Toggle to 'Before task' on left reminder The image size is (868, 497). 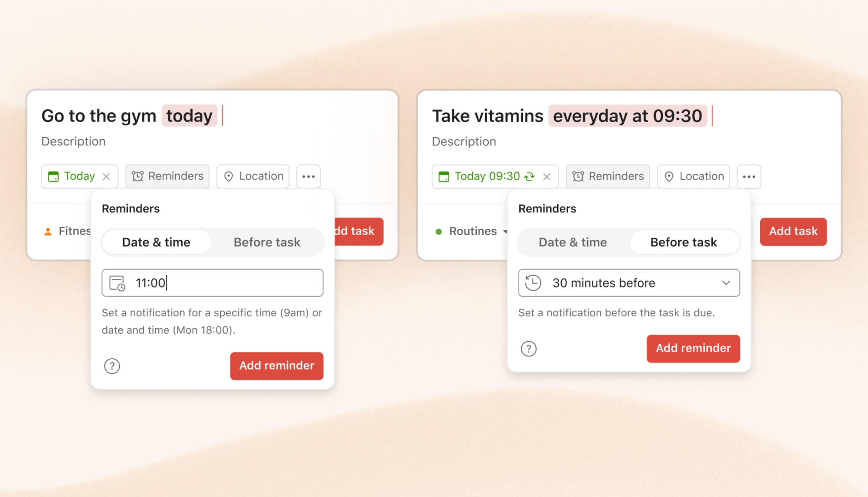tap(268, 242)
